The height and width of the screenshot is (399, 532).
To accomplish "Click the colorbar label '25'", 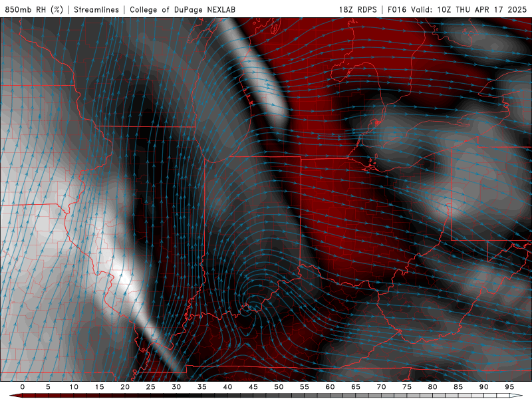I will (x=151, y=387).
